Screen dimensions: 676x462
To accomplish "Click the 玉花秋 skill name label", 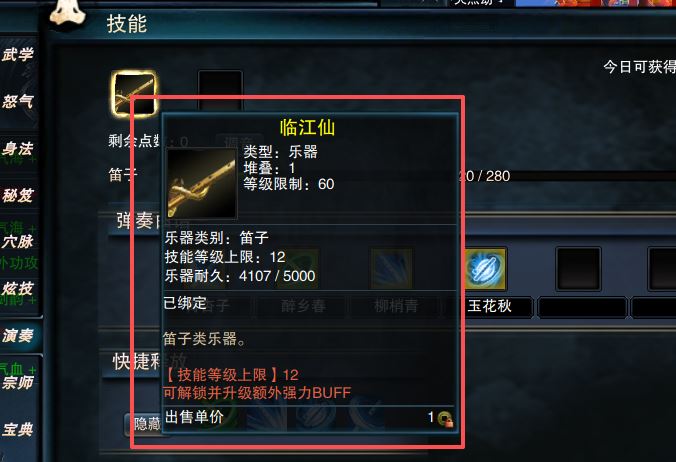I will coord(489,307).
